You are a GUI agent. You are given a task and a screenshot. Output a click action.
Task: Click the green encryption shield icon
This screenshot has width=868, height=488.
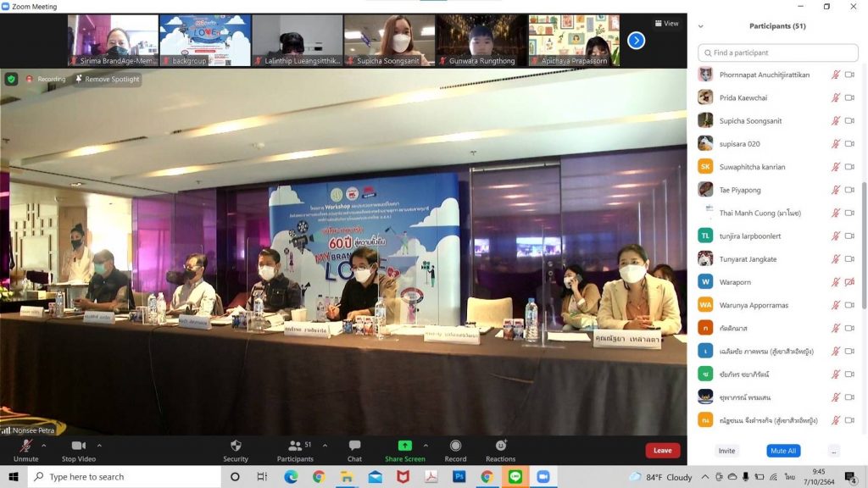point(11,79)
